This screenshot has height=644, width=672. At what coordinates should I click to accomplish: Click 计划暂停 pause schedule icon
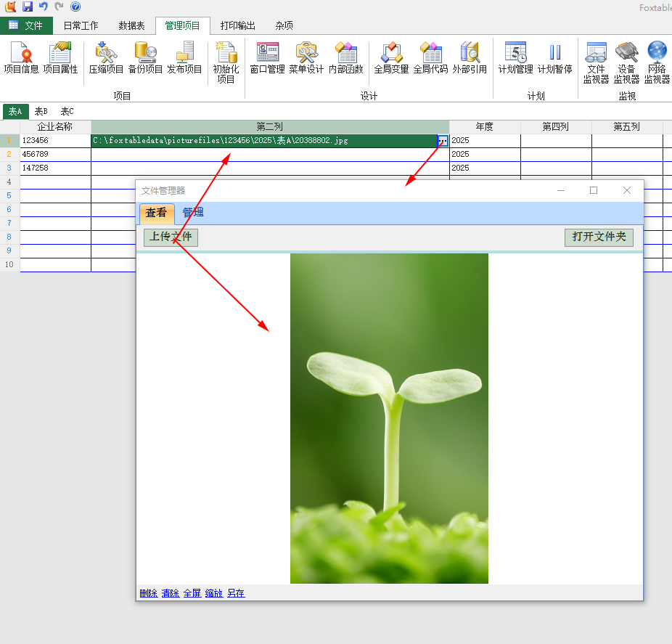click(555, 58)
